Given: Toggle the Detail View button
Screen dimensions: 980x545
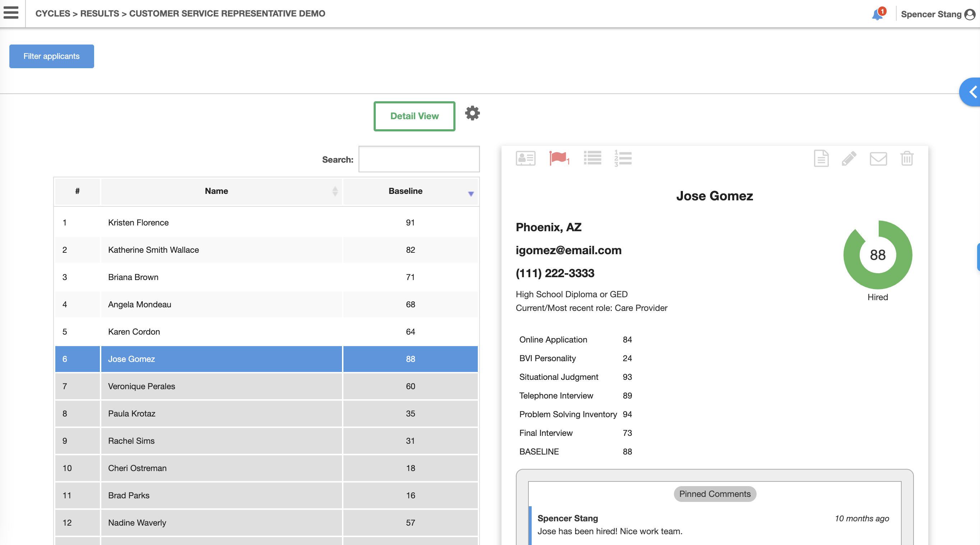Looking at the screenshot, I should tap(414, 116).
